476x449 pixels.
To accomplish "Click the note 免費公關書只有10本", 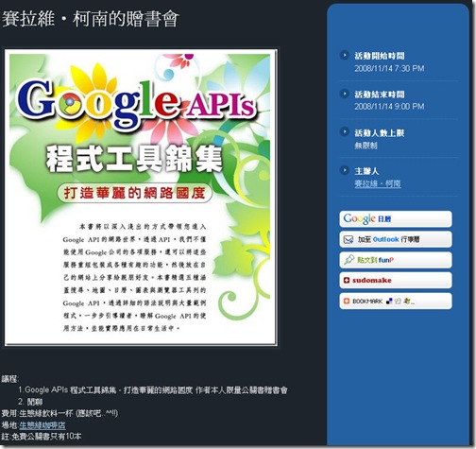I will point(42,437).
